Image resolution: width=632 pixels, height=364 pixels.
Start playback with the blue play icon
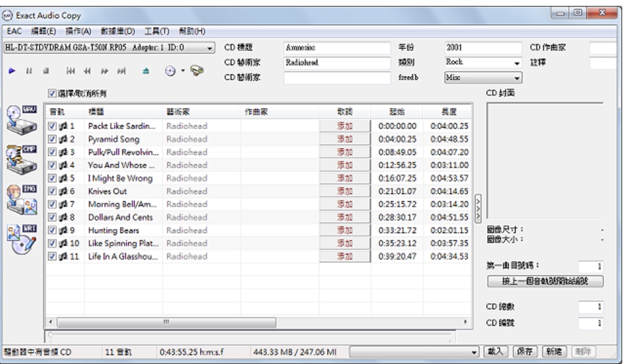pyautogui.click(x=11, y=70)
